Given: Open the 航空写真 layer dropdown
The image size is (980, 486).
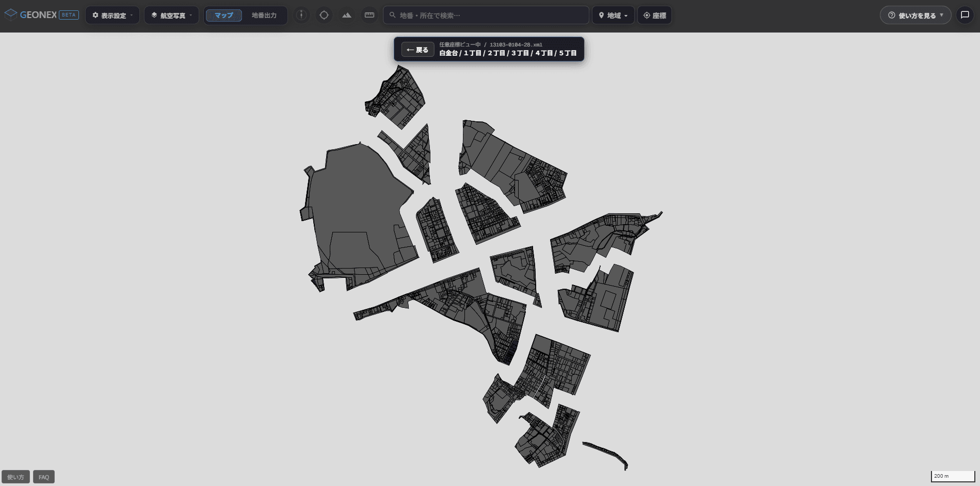Looking at the screenshot, I should coord(172,15).
